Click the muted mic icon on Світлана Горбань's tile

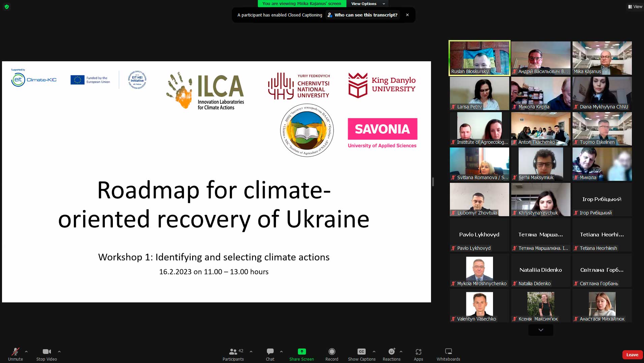tap(576, 284)
